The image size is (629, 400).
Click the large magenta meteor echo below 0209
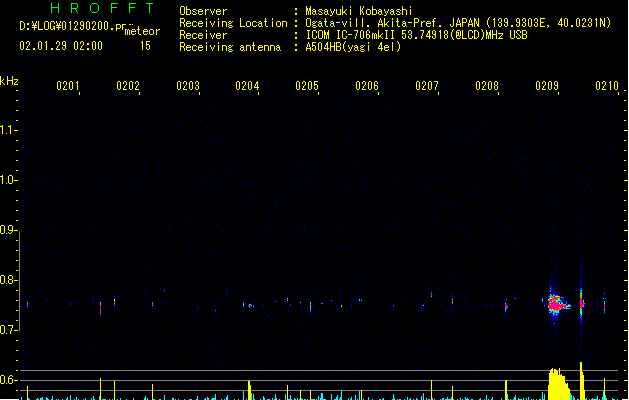[x=557, y=304]
